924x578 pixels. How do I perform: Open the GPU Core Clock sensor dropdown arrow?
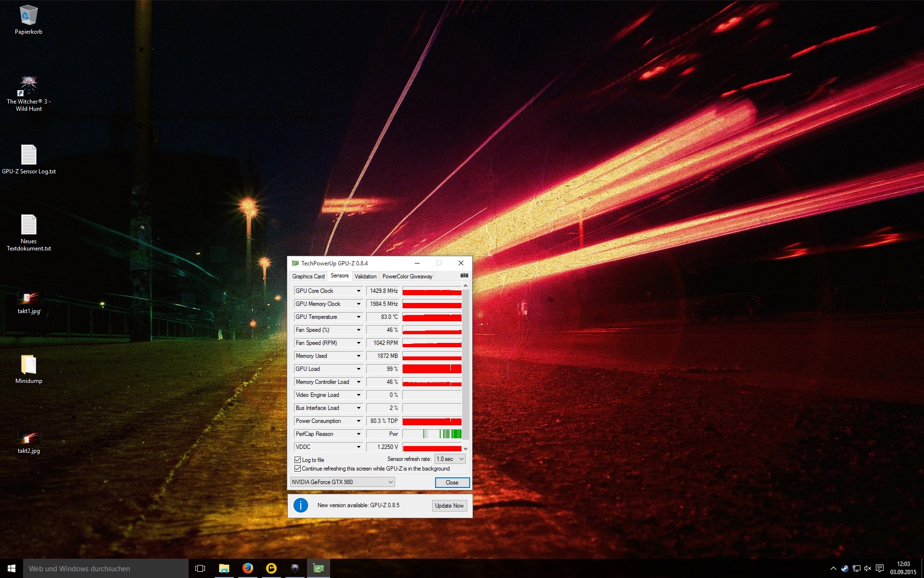click(359, 291)
